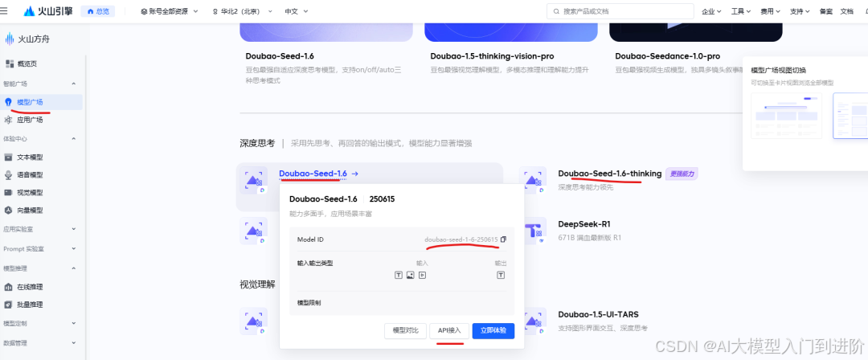The image size is (868, 360).
Task: Select the card view layout thumbnail
Action: 787,115
